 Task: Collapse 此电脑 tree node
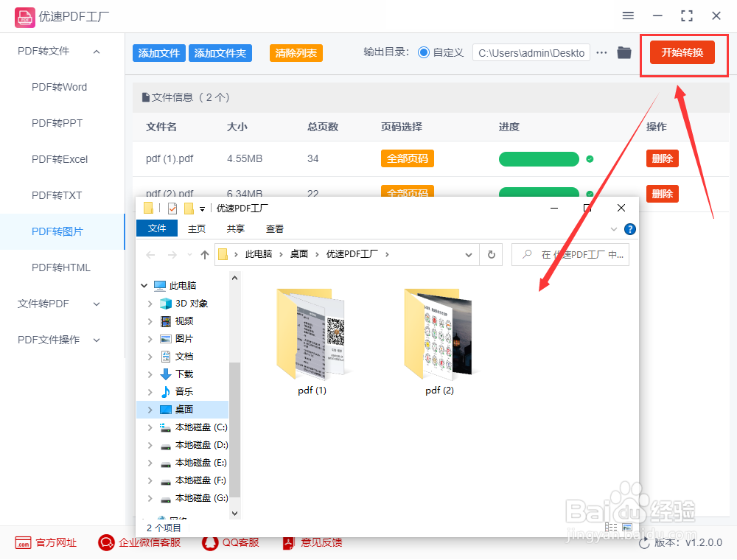pyautogui.click(x=144, y=286)
